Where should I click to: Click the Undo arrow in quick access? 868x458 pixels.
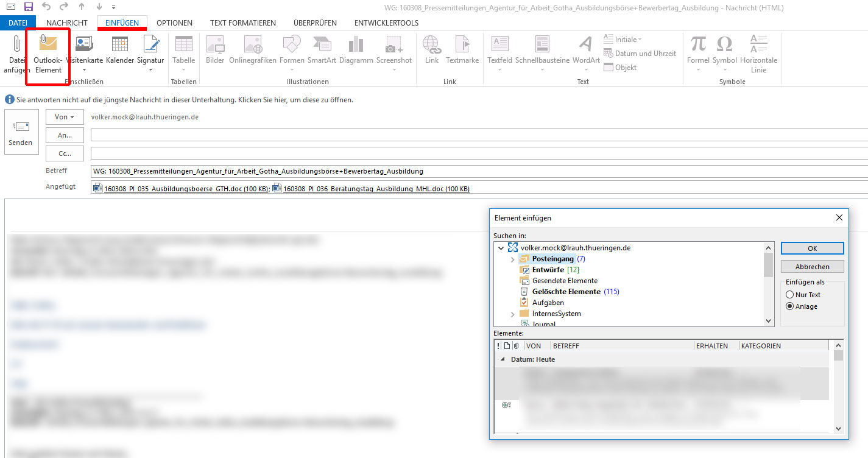[46, 7]
